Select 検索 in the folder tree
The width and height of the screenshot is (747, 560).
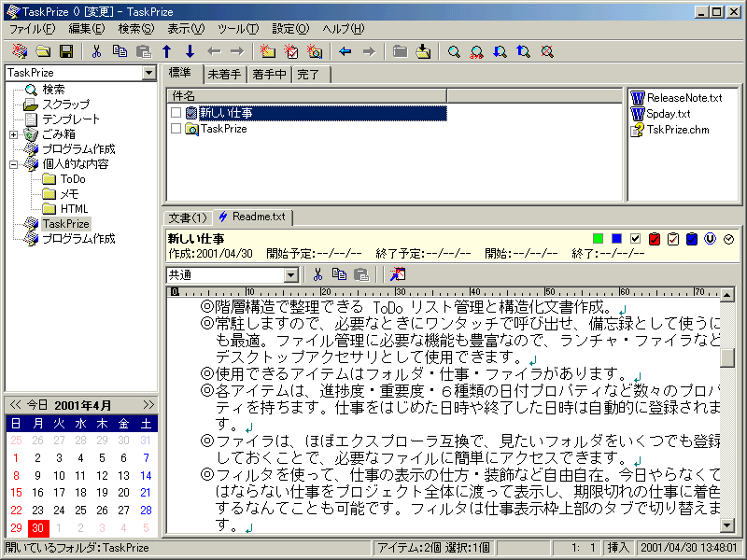pos(53,90)
